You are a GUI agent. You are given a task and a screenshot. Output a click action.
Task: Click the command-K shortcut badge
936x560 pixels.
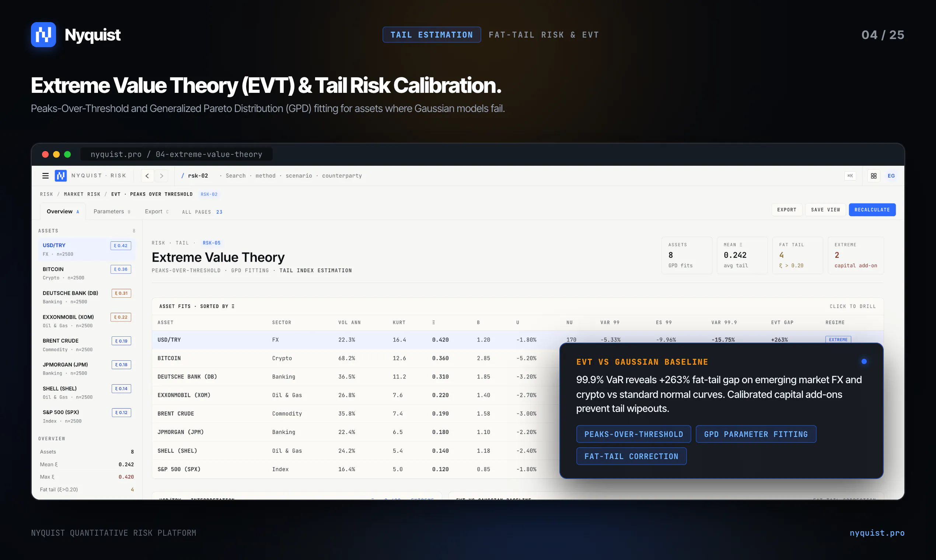point(850,176)
